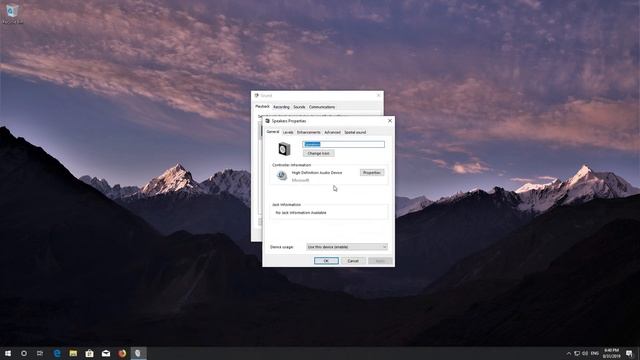Viewport: 640px width, 360px height.
Task: Close the Speakers Properties dialog
Action: point(390,121)
